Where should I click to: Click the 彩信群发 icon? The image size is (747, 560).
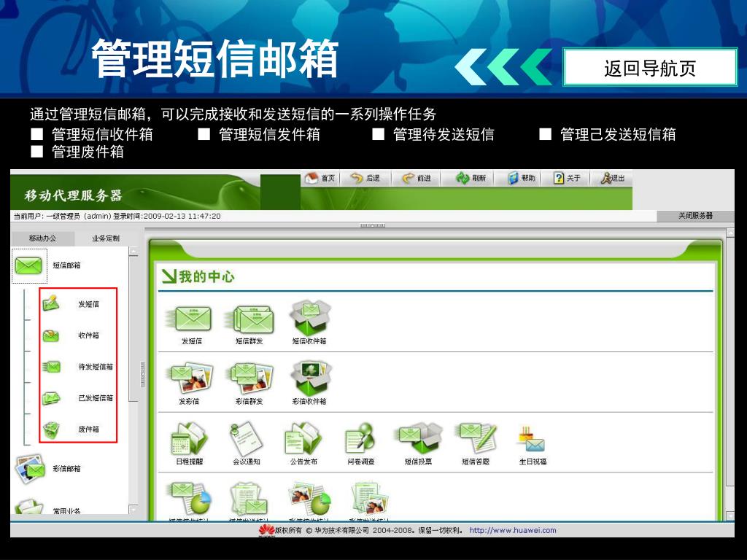249,384
